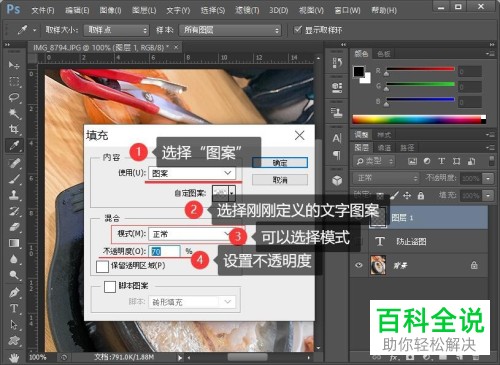500x365 pixels.
Task: Open the layer filter 类型 dropdown
Action: pyautogui.click(x=374, y=161)
